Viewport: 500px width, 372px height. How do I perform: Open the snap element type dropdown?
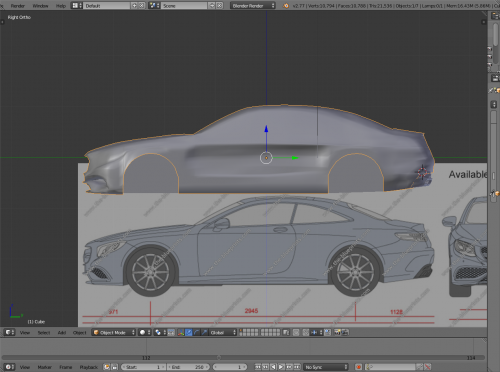pos(316,332)
